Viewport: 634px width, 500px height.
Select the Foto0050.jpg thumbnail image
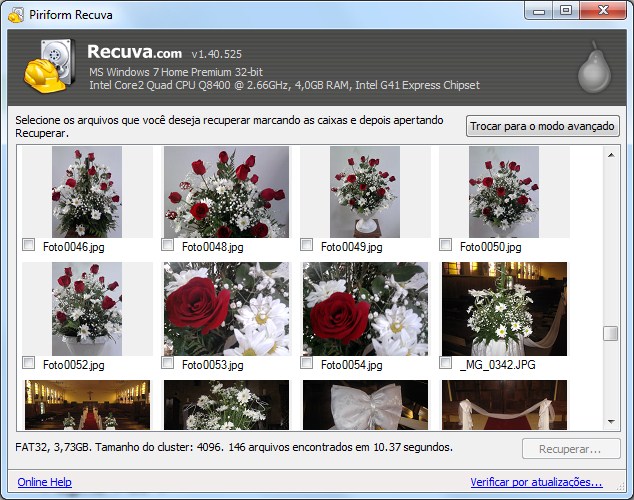[504, 192]
